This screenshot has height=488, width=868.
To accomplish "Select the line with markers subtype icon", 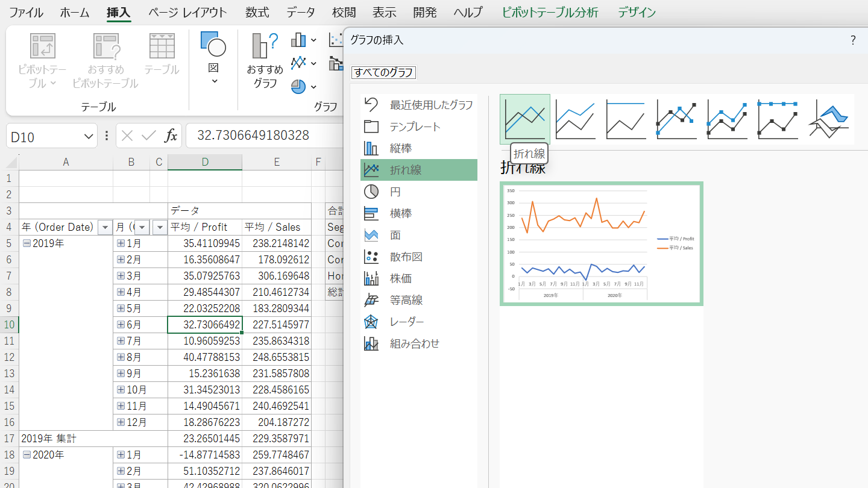I will click(677, 119).
